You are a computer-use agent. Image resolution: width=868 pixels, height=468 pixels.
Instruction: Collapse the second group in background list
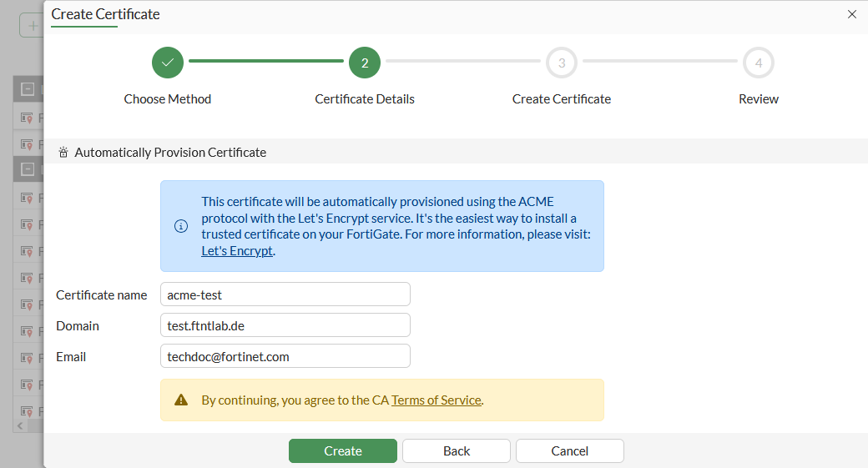click(28, 170)
